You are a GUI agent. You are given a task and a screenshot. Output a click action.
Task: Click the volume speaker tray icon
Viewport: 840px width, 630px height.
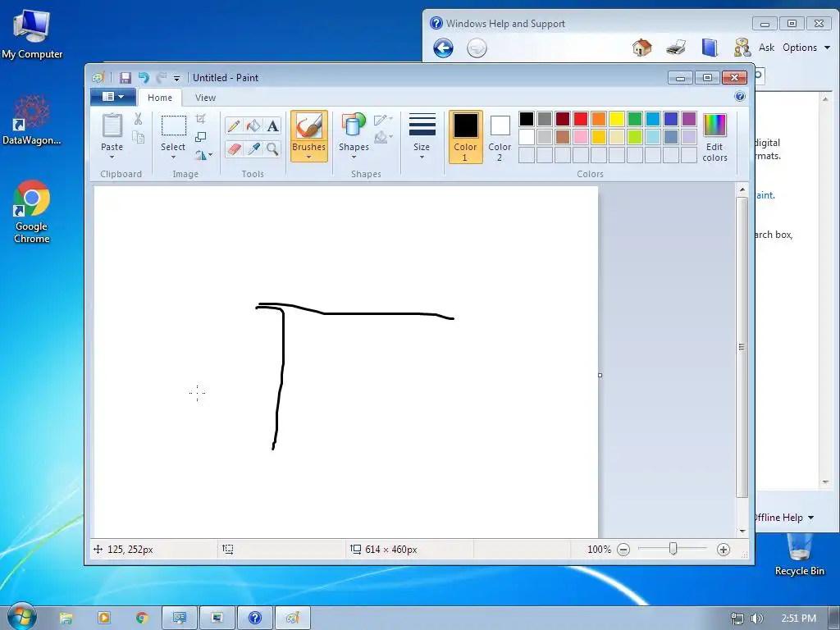click(756, 619)
